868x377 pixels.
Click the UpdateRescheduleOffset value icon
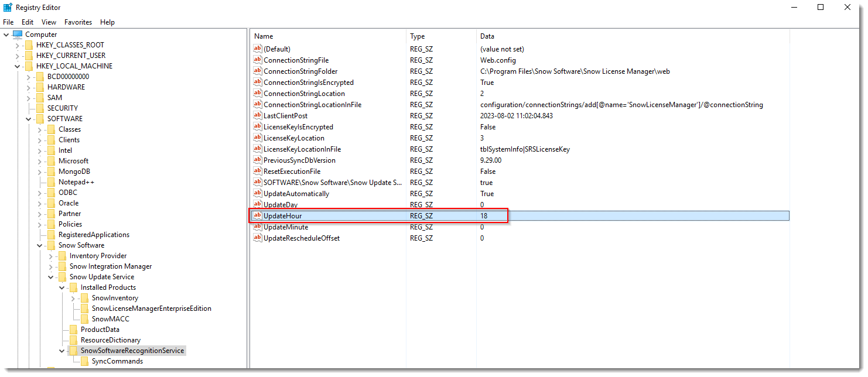click(257, 238)
